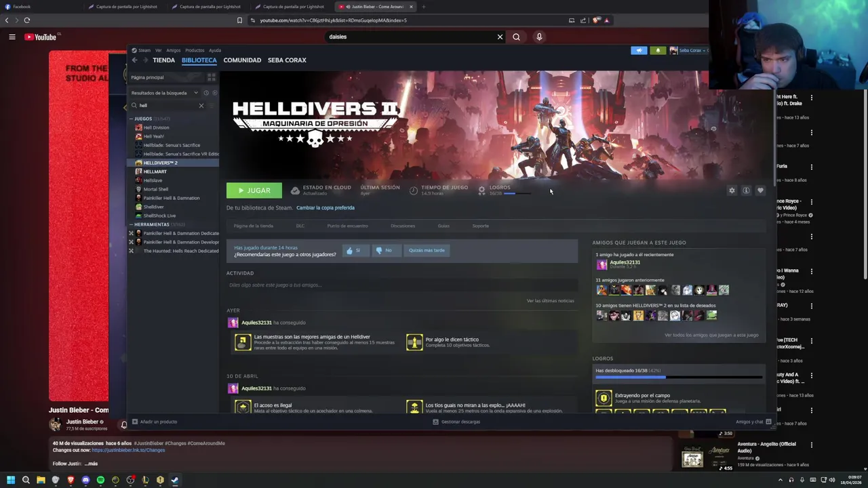
Task: Go back with Steam's back arrow
Action: (134, 60)
